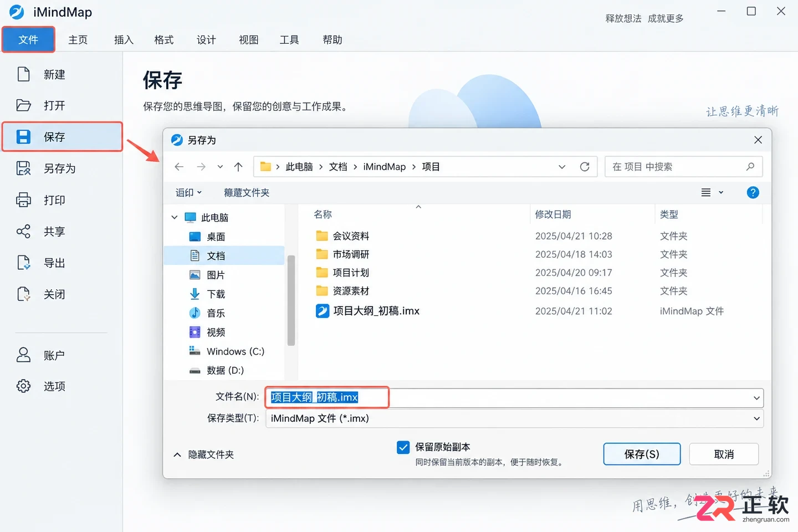Switch to the 设计 tab
The width and height of the screenshot is (798, 532).
point(206,39)
